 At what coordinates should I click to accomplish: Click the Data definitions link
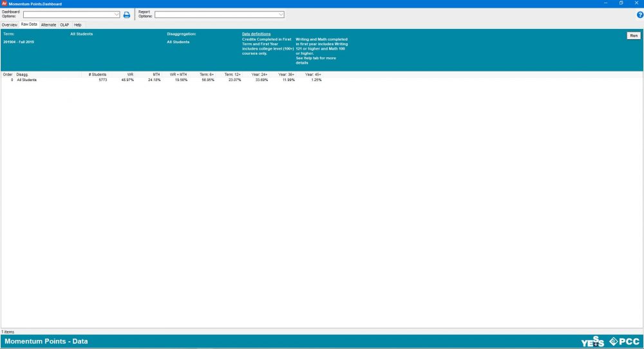[256, 34]
